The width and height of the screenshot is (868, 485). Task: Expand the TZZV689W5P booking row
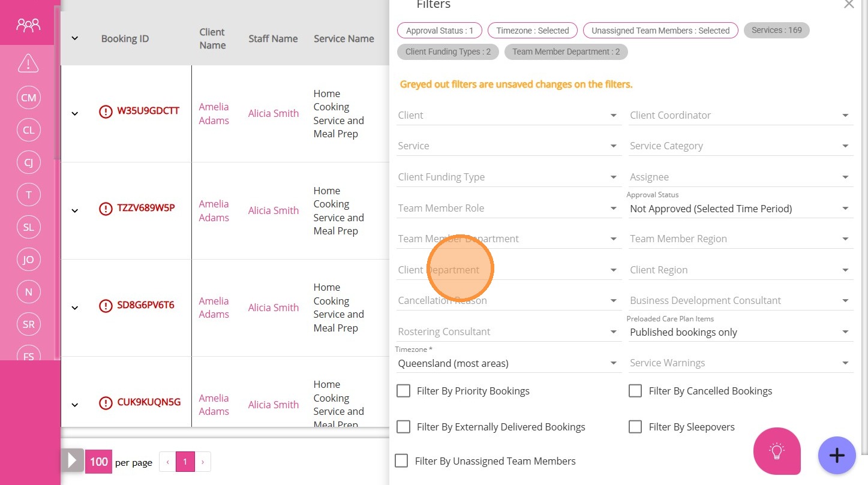click(75, 210)
